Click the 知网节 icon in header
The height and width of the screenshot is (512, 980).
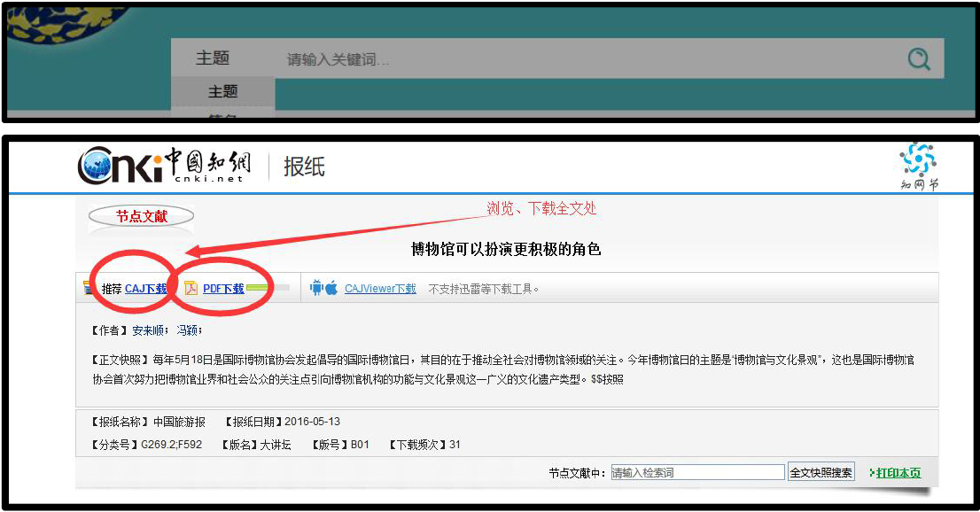tap(918, 167)
